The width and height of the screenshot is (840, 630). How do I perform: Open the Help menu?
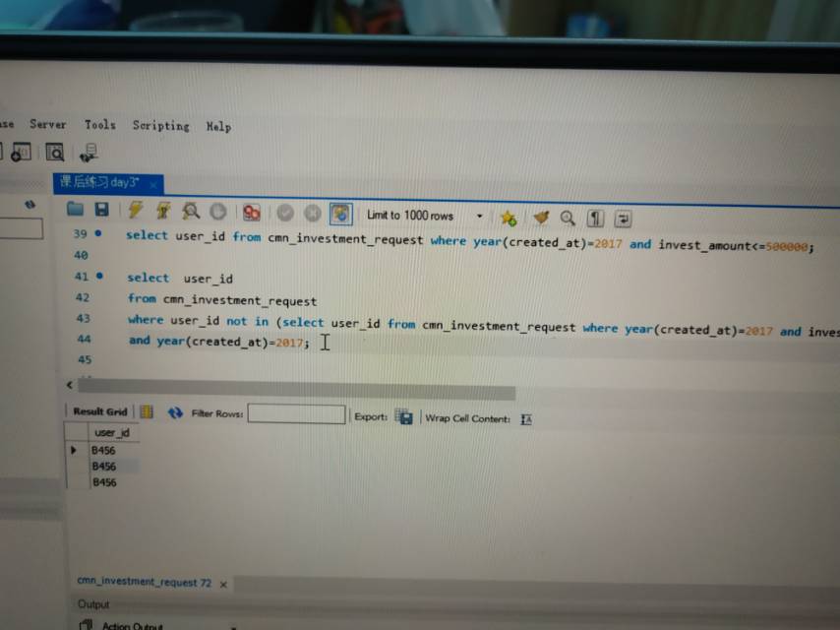(x=218, y=127)
